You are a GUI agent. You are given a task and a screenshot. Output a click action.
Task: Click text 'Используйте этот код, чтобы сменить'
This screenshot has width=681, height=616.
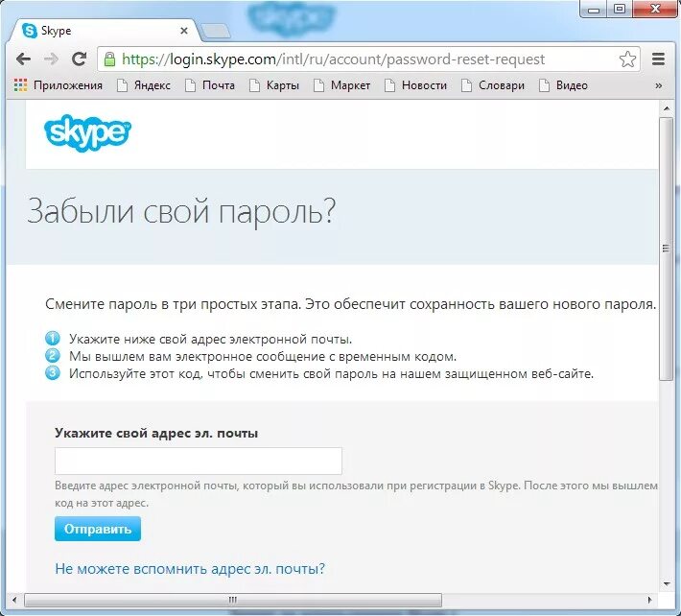click(184, 373)
